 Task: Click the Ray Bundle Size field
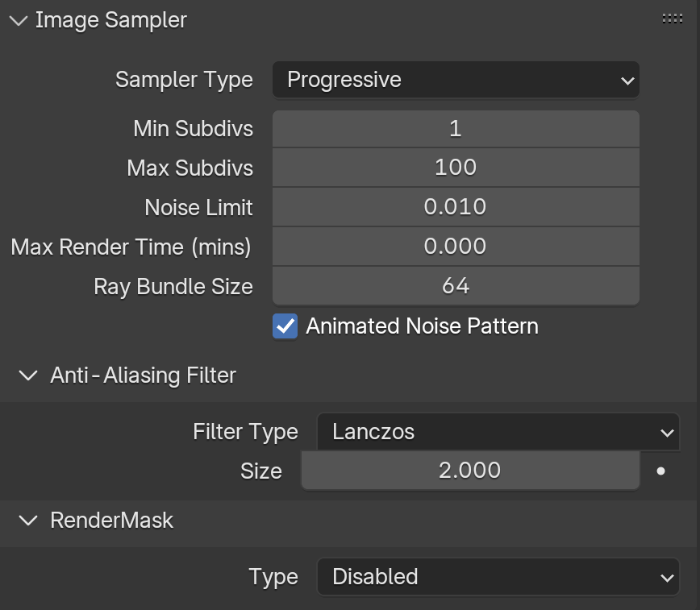coord(456,285)
